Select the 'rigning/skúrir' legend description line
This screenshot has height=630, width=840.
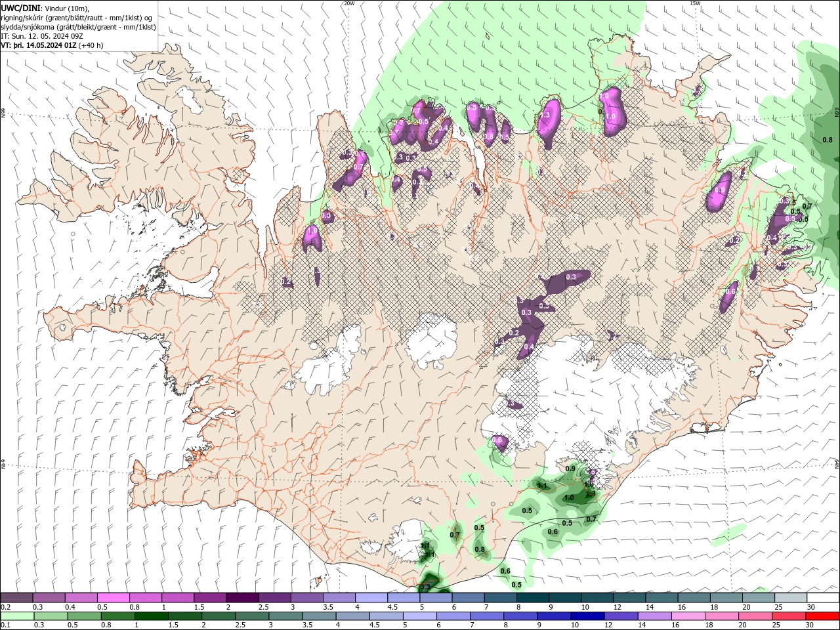(77, 18)
